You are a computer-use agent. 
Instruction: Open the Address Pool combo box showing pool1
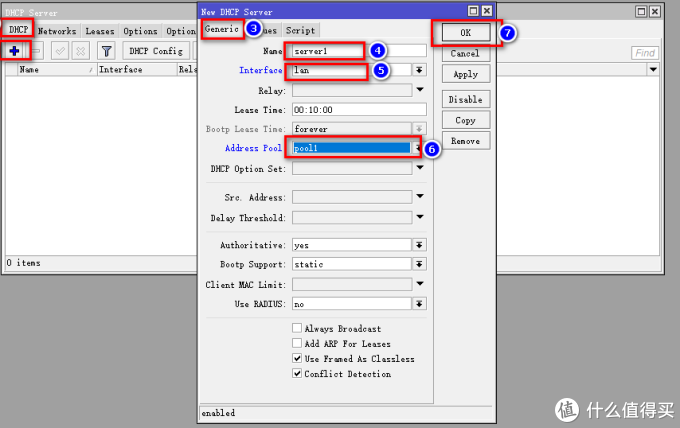352,148
